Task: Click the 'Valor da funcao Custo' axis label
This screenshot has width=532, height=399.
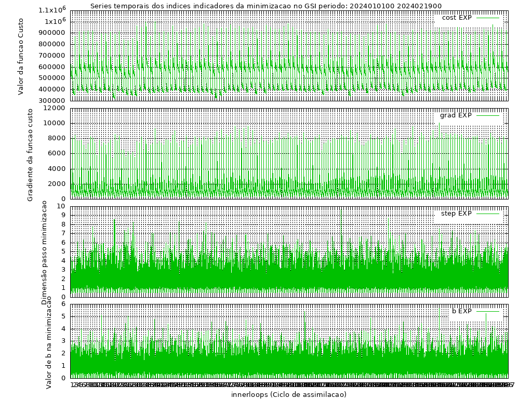Action: [21, 56]
